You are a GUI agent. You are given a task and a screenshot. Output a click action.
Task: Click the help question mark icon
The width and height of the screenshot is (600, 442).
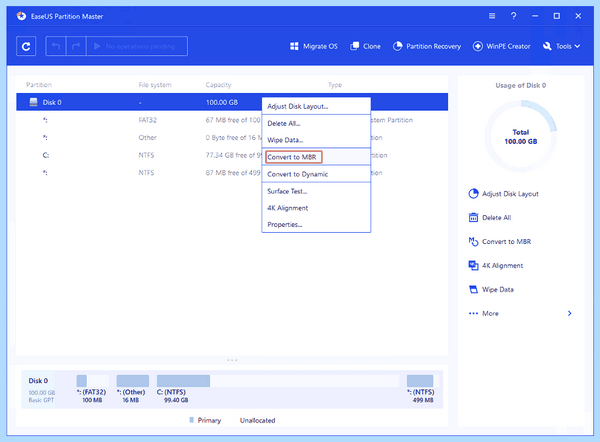514,16
